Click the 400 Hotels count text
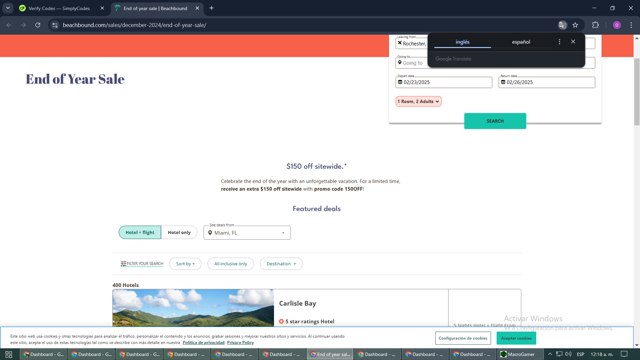The width and height of the screenshot is (640, 360). point(126,285)
